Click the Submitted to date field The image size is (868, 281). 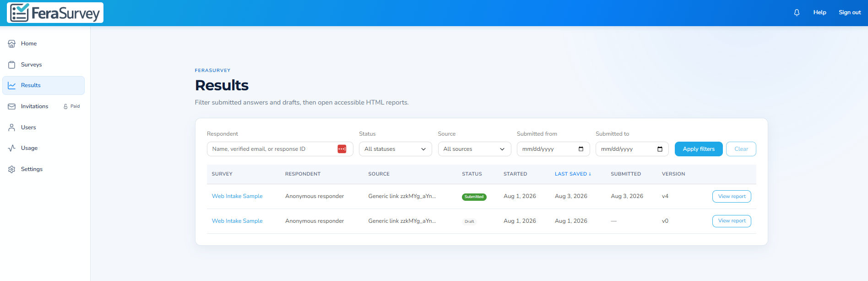coord(632,149)
